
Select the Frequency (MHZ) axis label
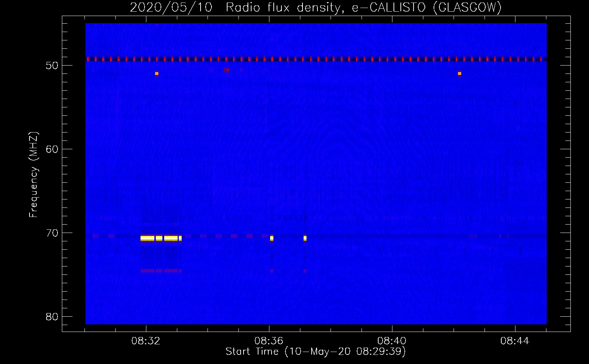click(33, 175)
